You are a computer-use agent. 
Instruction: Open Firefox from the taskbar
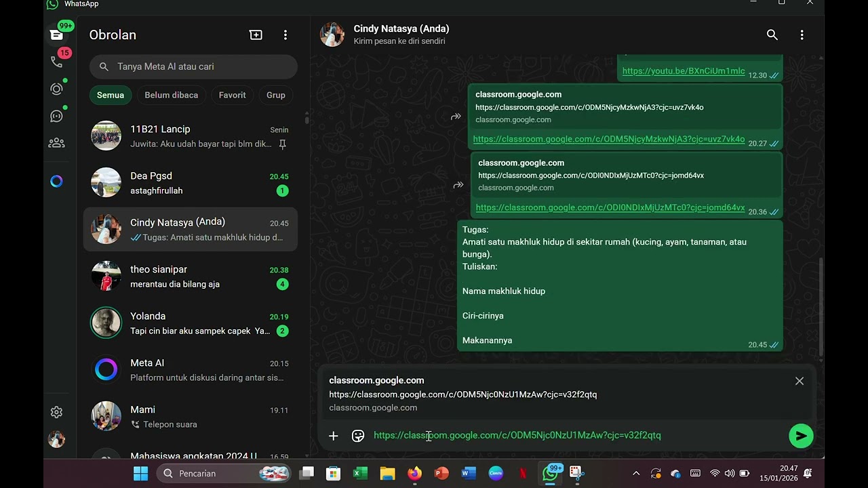pos(414,473)
